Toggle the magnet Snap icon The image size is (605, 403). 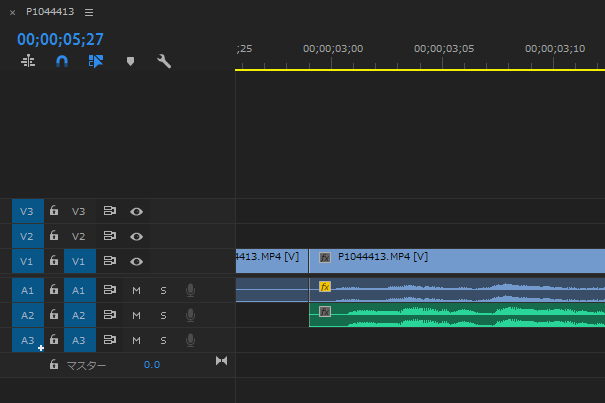62,61
